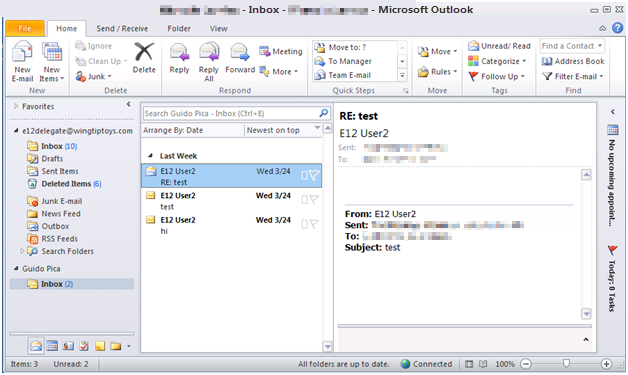Switch to Notes view in navigation
Viewport: 628px width, 375px height.
click(x=100, y=346)
